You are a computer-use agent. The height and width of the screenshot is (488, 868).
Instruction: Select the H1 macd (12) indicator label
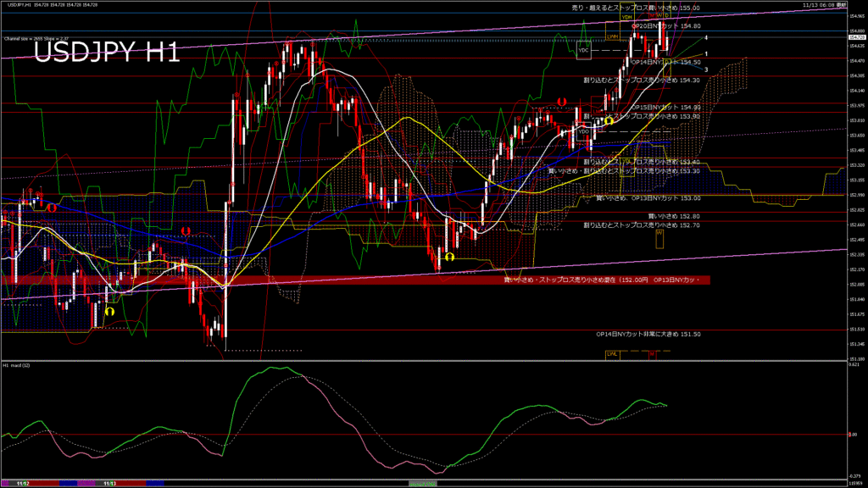tap(16, 365)
